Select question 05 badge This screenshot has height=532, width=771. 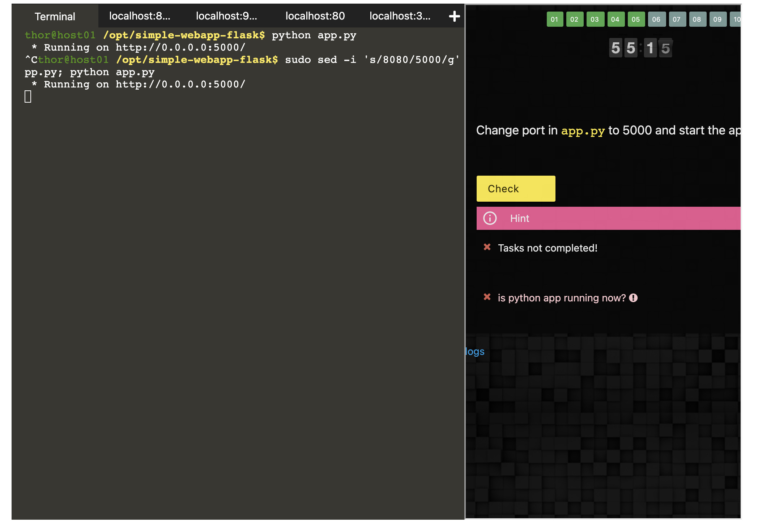click(x=636, y=20)
